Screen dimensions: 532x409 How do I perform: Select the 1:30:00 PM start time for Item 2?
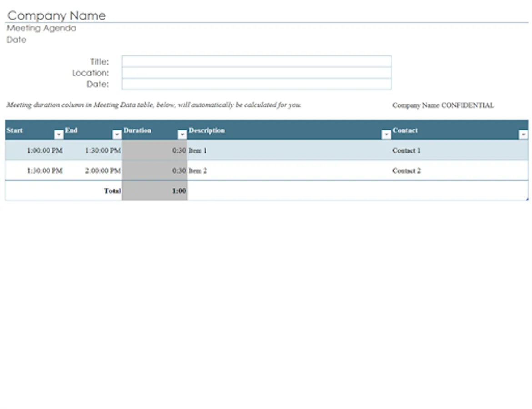pyautogui.click(x=35, y=170)
